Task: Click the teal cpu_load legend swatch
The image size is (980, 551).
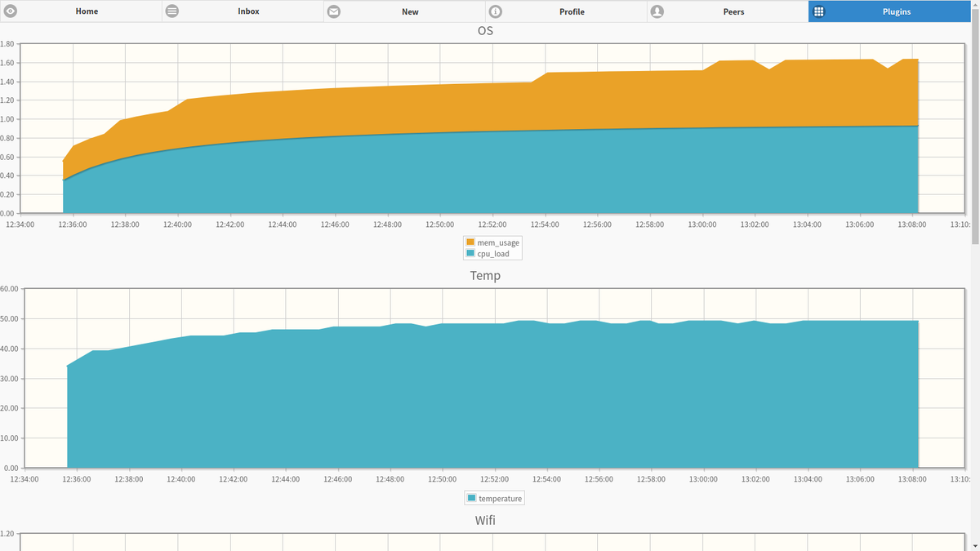Action: [470, 254]
